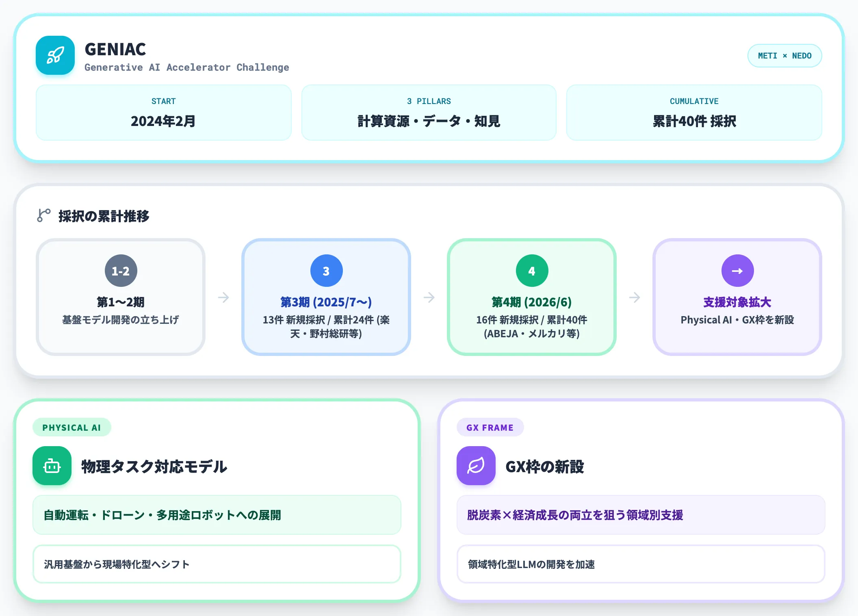This screenshot has height=616, width=858.
Task: Click the Physical AI・GX枠を新設 text
Action: [737, 320]
